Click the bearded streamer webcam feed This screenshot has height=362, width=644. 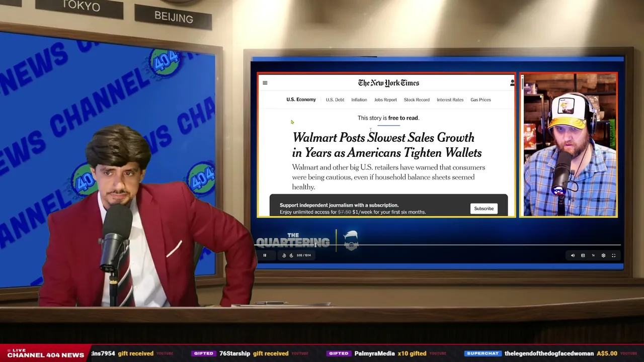[569, 145]
